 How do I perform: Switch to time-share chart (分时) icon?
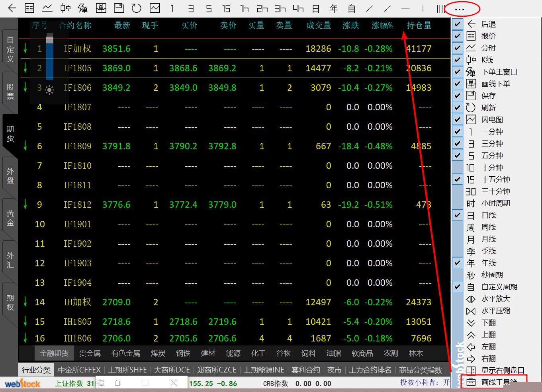(x=47, y=8)
